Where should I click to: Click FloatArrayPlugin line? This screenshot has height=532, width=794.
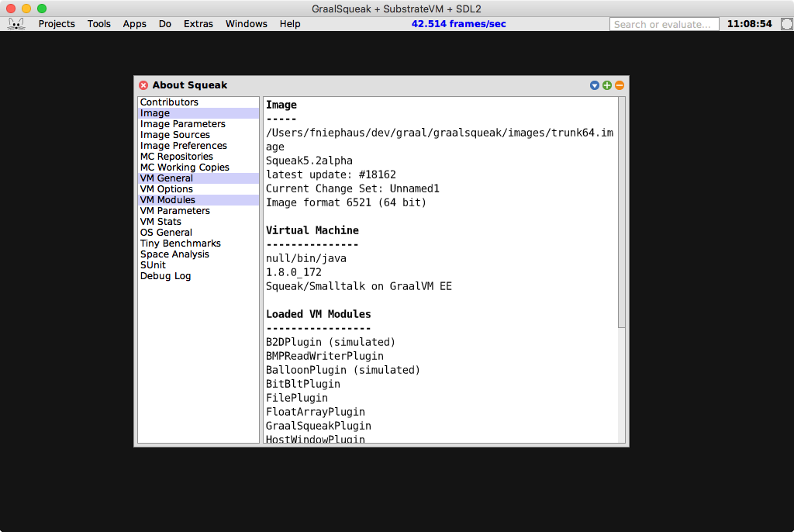click(316, 412)
